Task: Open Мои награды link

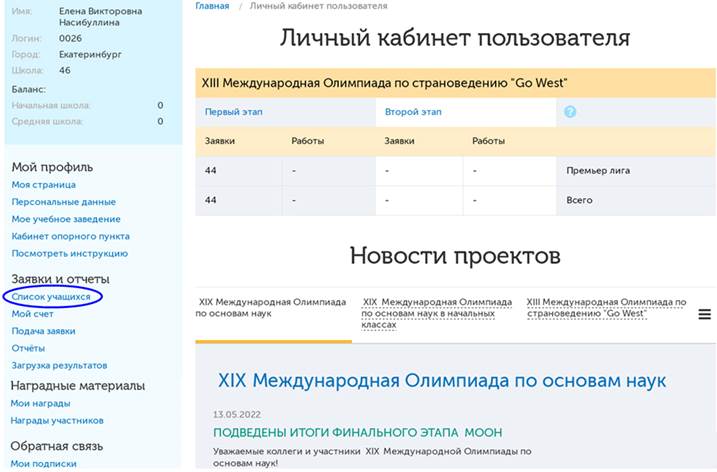Action: coord(40,403)
